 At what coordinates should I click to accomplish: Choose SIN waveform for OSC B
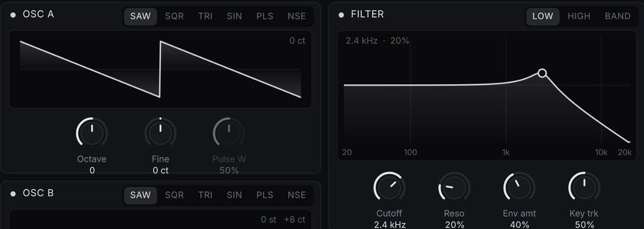click(x=235, y=195)
